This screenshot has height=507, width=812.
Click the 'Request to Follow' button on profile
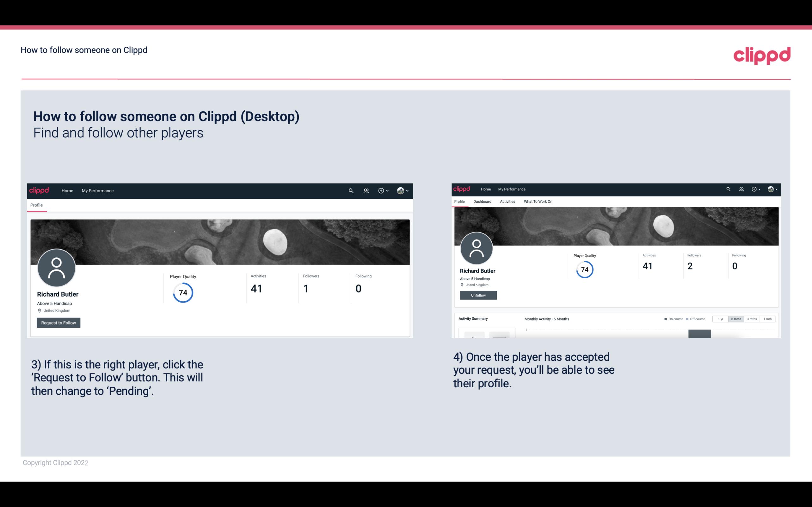58,323
